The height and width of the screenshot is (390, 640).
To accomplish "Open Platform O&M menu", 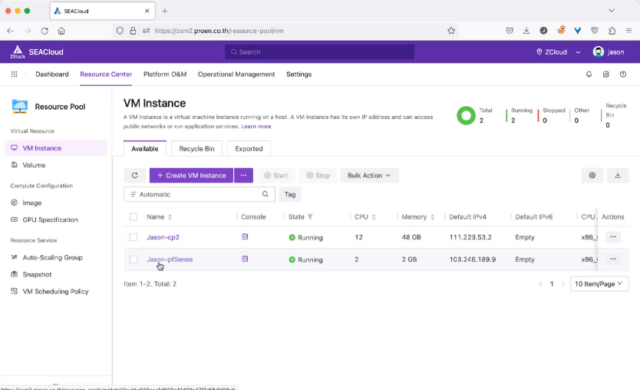I will [x=165, y=74].
